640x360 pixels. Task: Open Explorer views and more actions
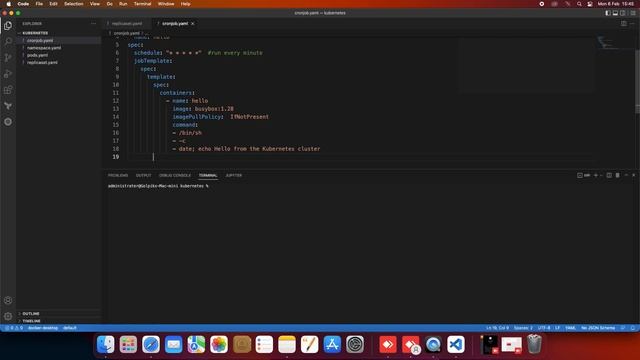(93, 24)
